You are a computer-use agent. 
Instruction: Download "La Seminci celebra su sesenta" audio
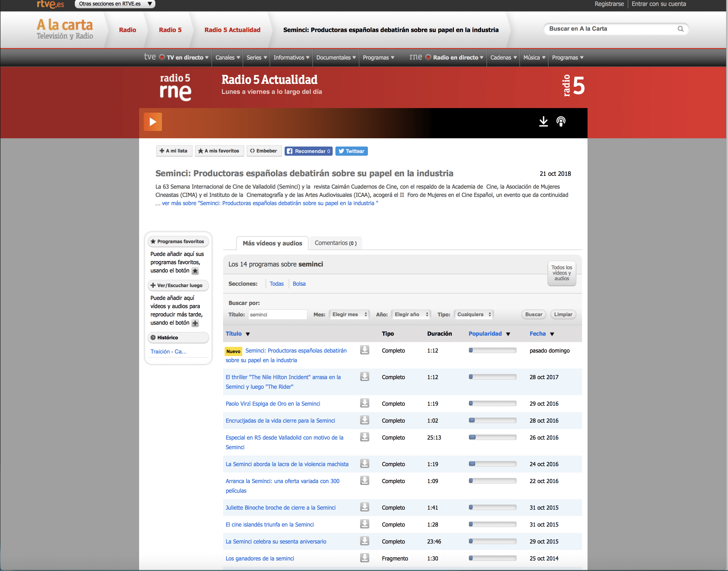click(364, 541)
